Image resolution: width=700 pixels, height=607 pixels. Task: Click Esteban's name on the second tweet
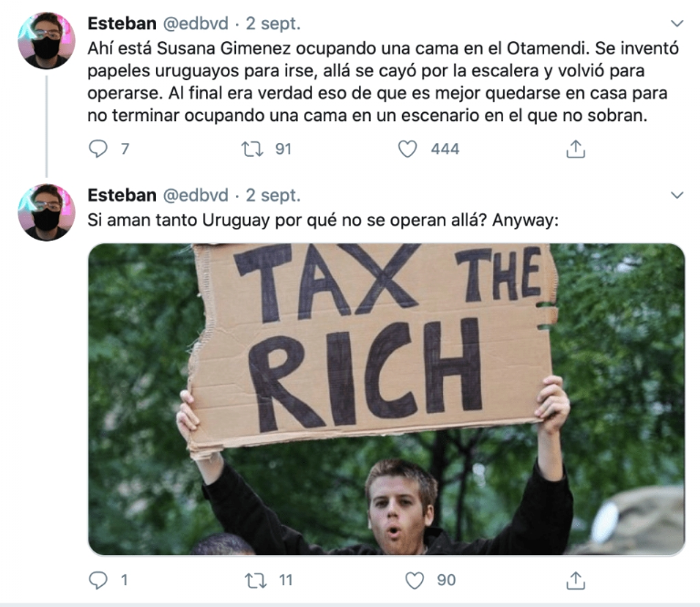click(122, 195)
